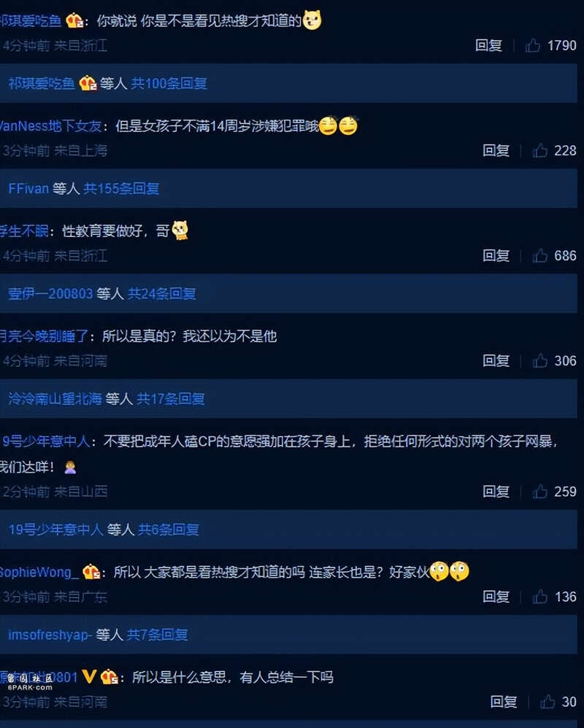The width and height of the screenshot is (584, 728).
Task: Click 回复 on the 14周岁 comment
Action: [496, 150]
